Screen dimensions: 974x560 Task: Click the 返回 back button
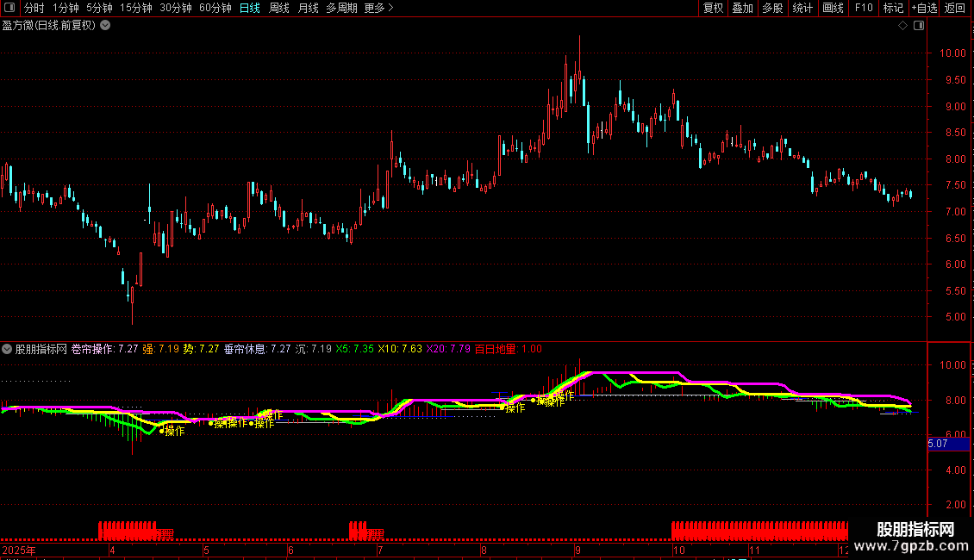955,8
